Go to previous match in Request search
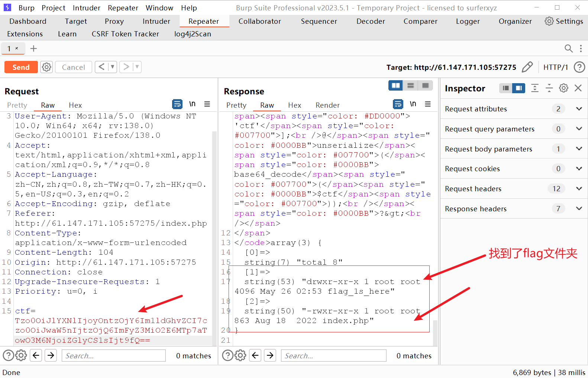This screenshot has width=588, height=378. click(x=36, y=355)
